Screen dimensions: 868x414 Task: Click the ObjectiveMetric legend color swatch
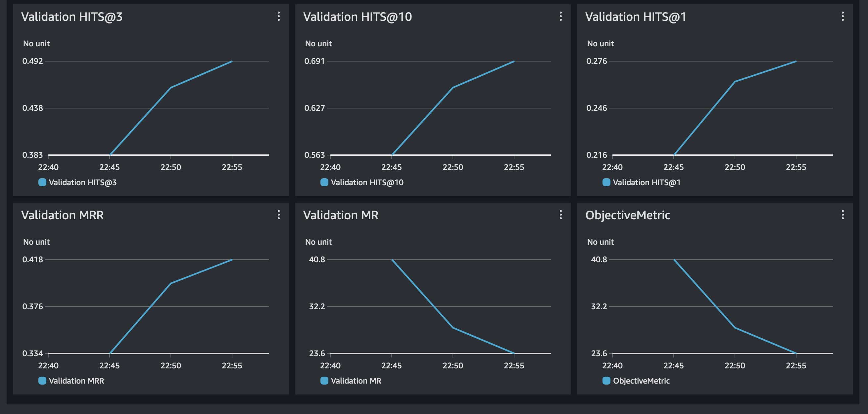pos(606,381)
